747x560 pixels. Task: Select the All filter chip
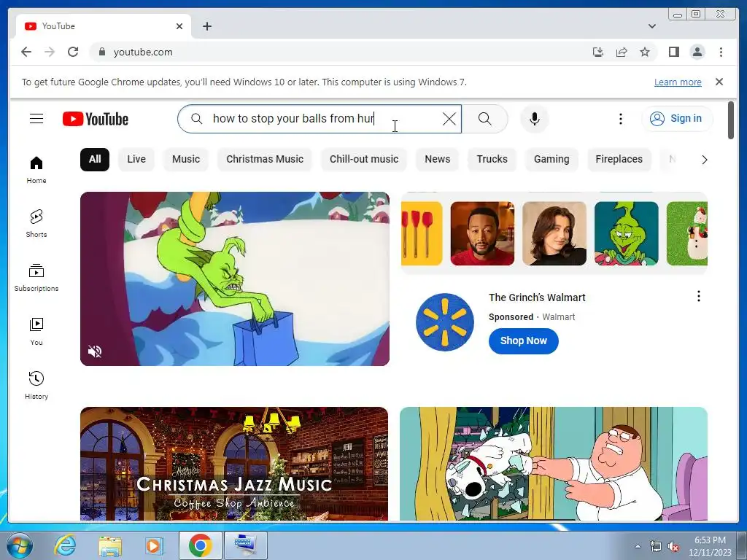coord(95,159)
